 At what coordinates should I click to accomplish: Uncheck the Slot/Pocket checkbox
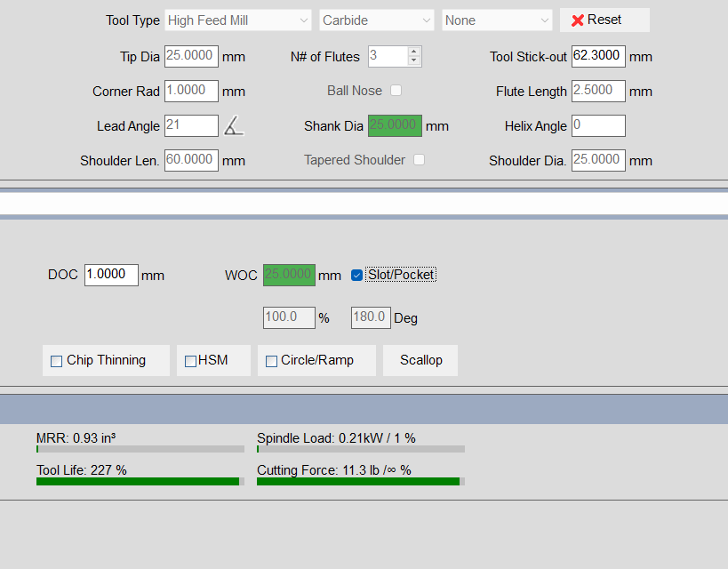click(357, 275)
